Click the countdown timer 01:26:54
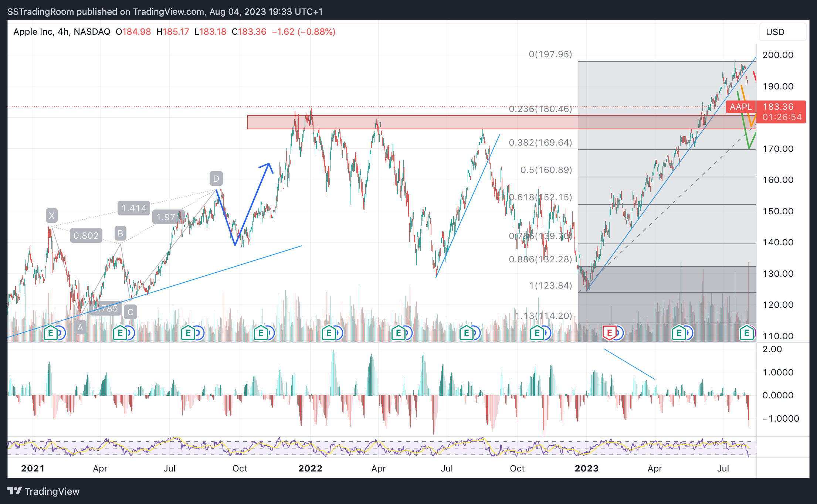Screen dimensions: 817x504 pyautogui.click(x=782, y=117)
